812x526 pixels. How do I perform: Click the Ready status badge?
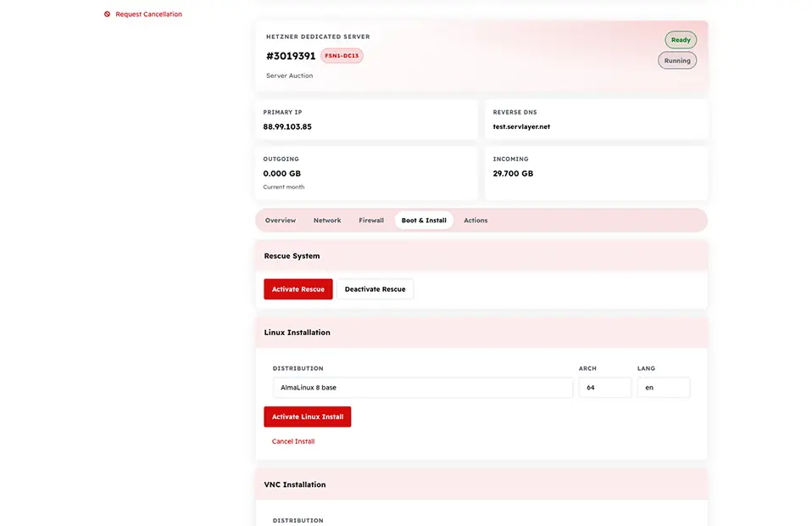[x=681, y=40]
